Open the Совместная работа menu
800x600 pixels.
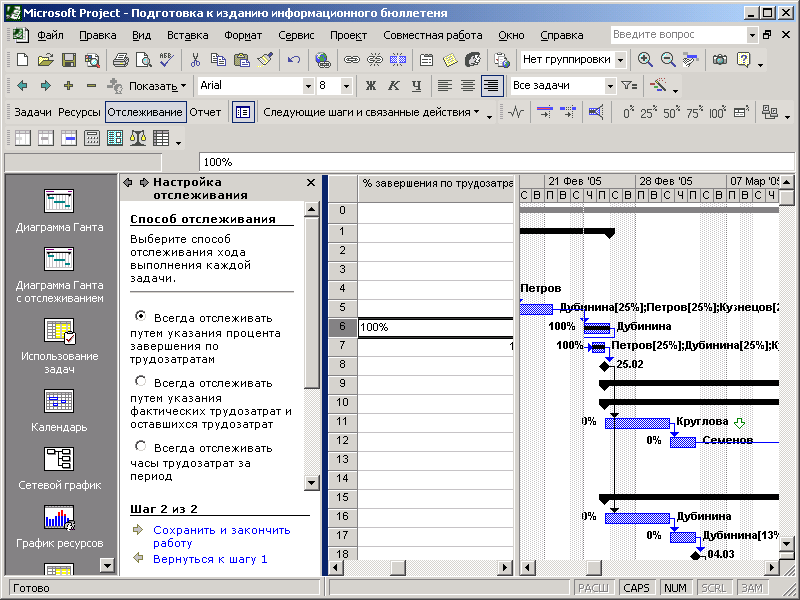point(433,35)
